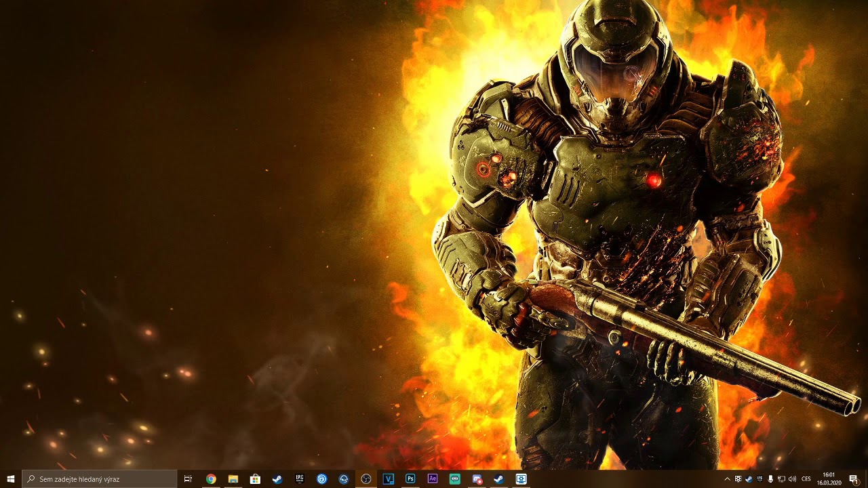Open Vegas Pro from the taskbar
Screen dimensions: 868x488
point(389,479)
